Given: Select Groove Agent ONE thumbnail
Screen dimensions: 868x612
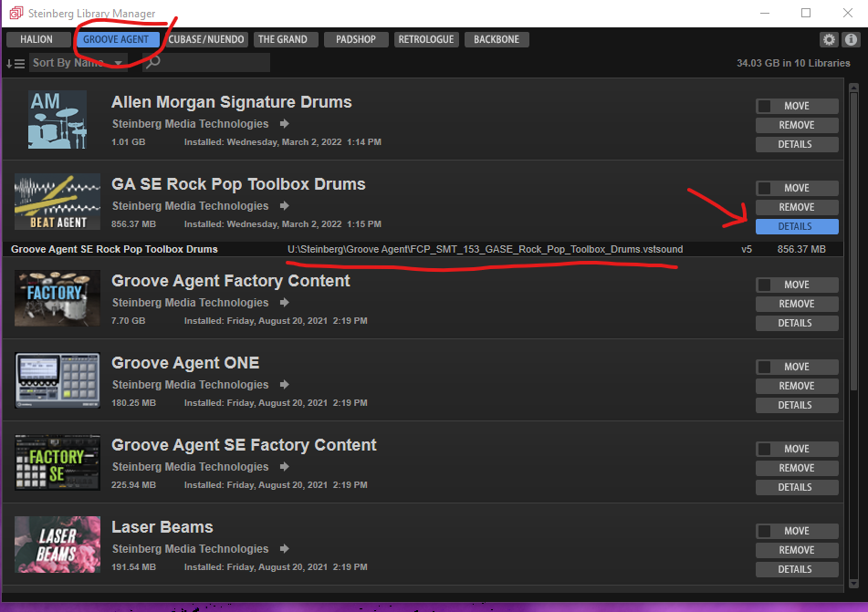Looking at the screenshot, I should [58, 380].
